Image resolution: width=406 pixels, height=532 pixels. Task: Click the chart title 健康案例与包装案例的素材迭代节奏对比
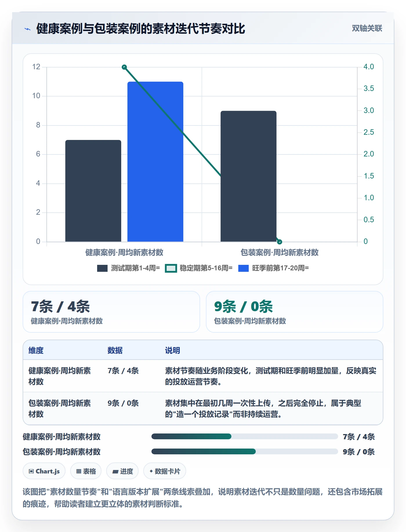click(x=141, y=29)
